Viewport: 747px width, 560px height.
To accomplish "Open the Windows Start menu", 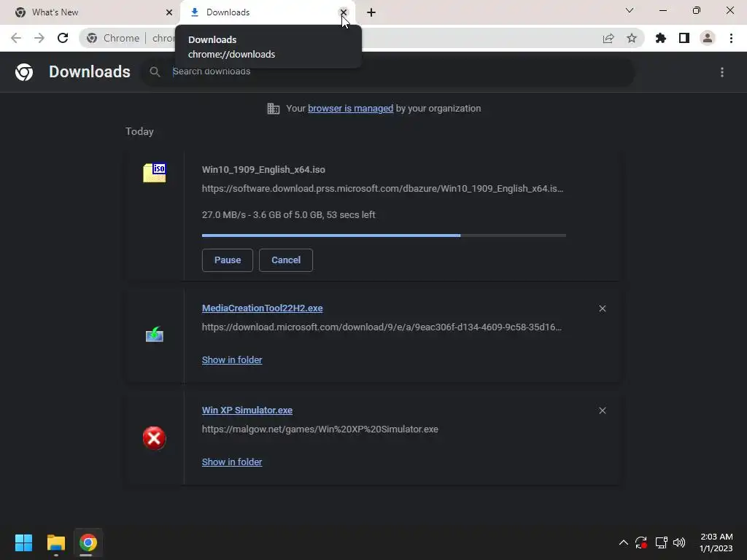I will click(23, 542).
